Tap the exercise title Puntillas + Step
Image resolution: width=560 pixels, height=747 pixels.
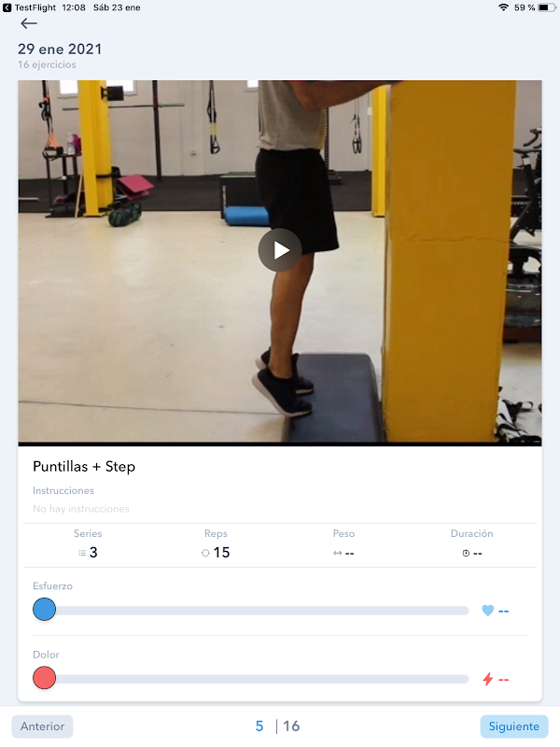tap(84, 466)
